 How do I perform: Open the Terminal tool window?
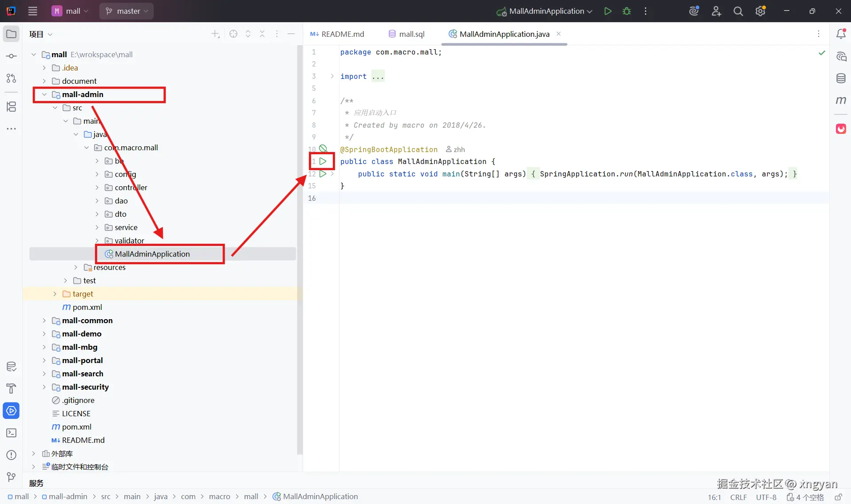(11, 433)
